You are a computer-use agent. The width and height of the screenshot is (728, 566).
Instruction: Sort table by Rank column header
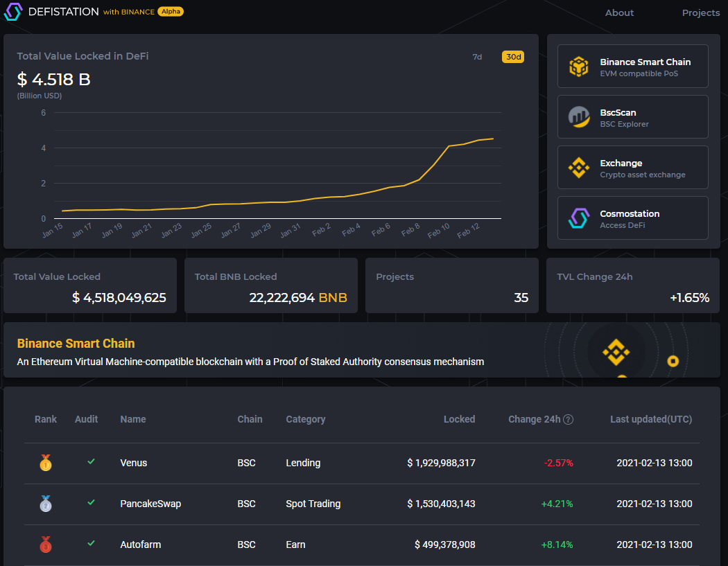point(46,419)
